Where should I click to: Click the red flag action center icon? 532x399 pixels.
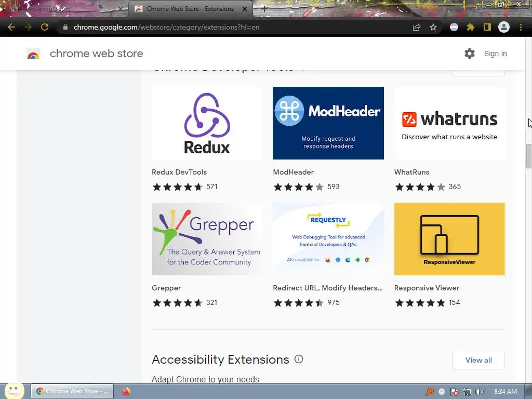(454, 392)
